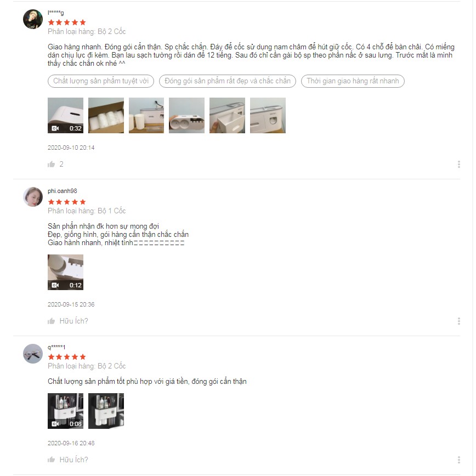The width and height of the screenshot is (476, 476).
Task: Open three-dot menu on l*****g's review
Action: (x=458, y=164)
